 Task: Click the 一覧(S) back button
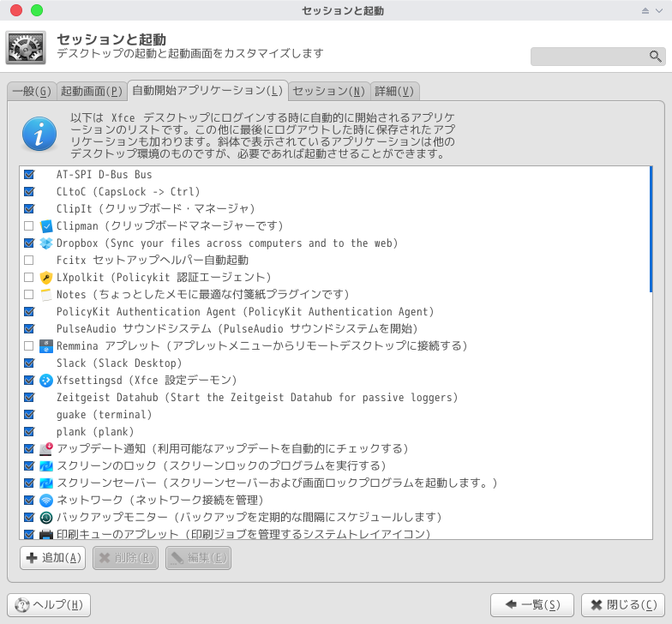tap(532, 605)
